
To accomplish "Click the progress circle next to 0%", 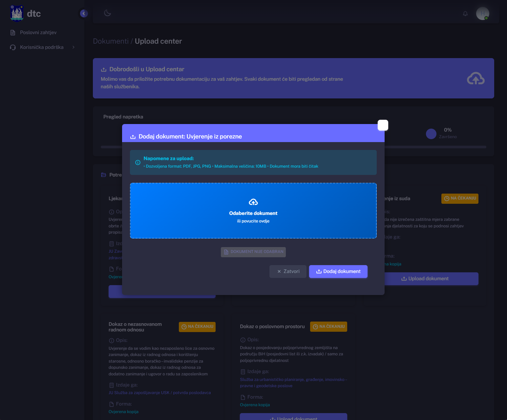I will [431, 134].
